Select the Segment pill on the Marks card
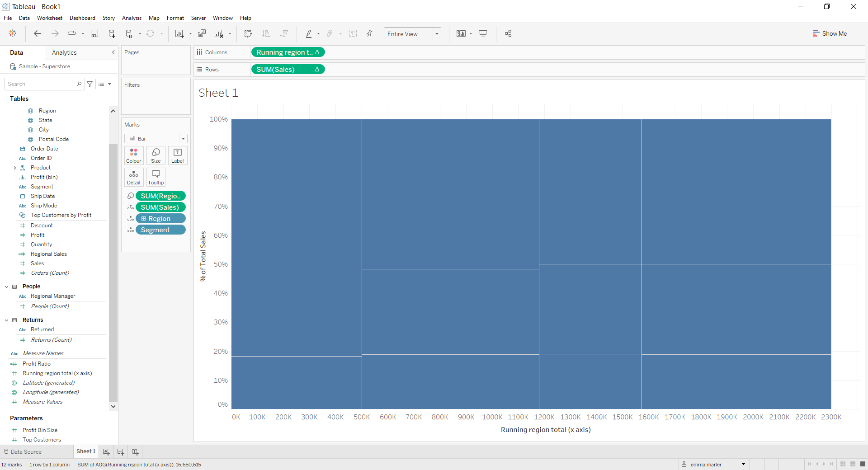 click(x=160, y=230)
